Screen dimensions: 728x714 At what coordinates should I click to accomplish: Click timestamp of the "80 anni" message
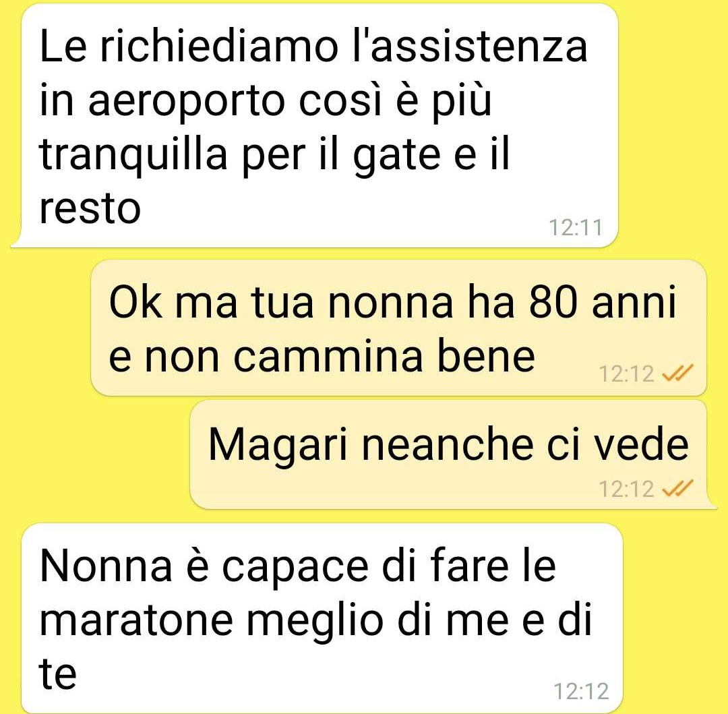(x=626, y=374)
